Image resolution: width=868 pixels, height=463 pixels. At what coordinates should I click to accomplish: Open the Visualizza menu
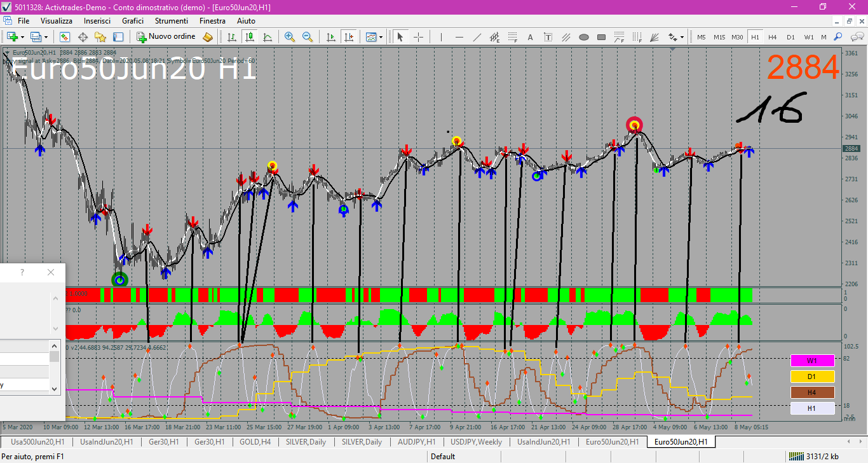coord(57,21)
